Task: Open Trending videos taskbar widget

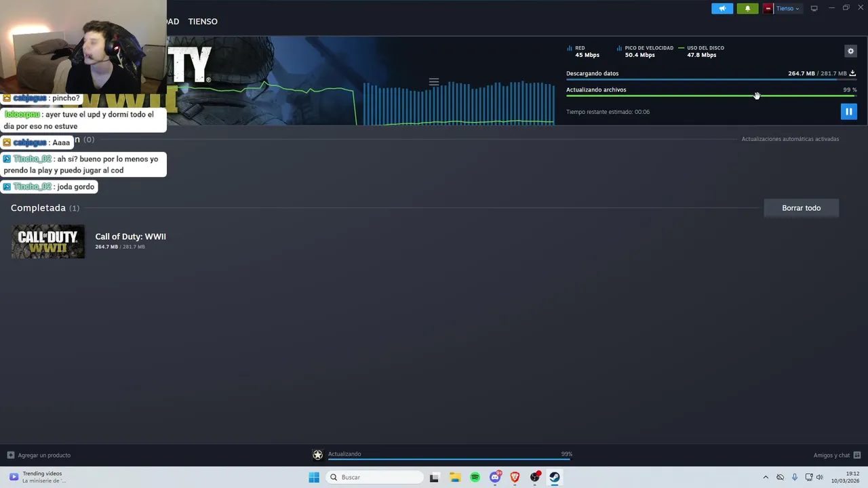Action: (x=37, y=477)
